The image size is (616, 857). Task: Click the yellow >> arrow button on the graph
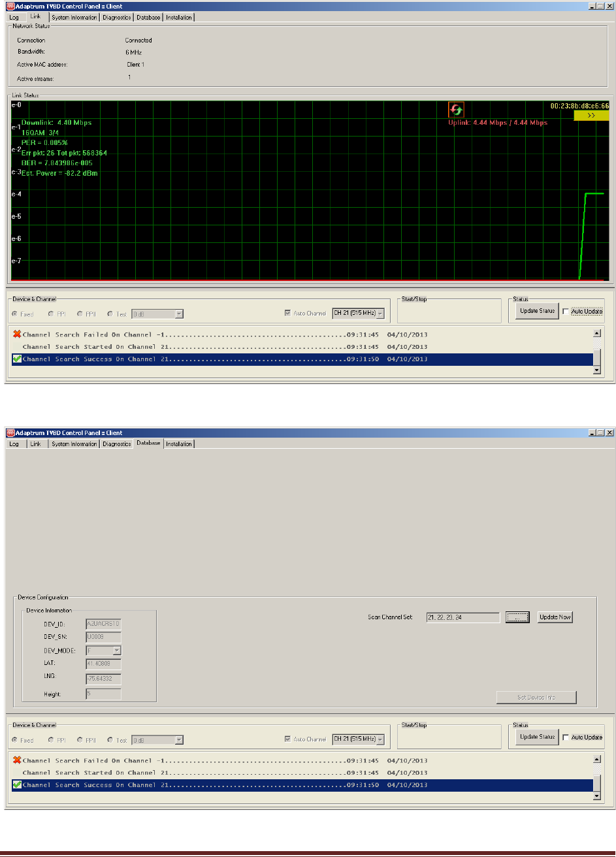(591, 115)
